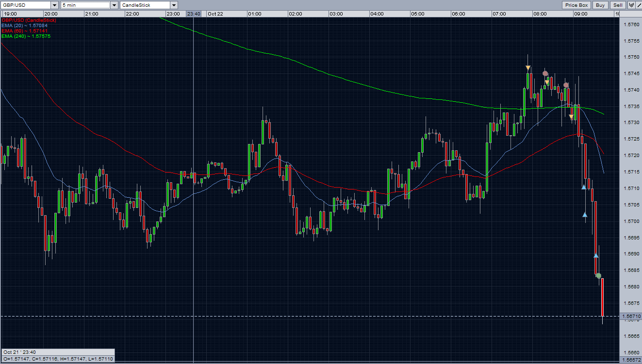Click the 09:00 time axis label
The height and width of the screenshot is (364, 642).
click(581, 14)
